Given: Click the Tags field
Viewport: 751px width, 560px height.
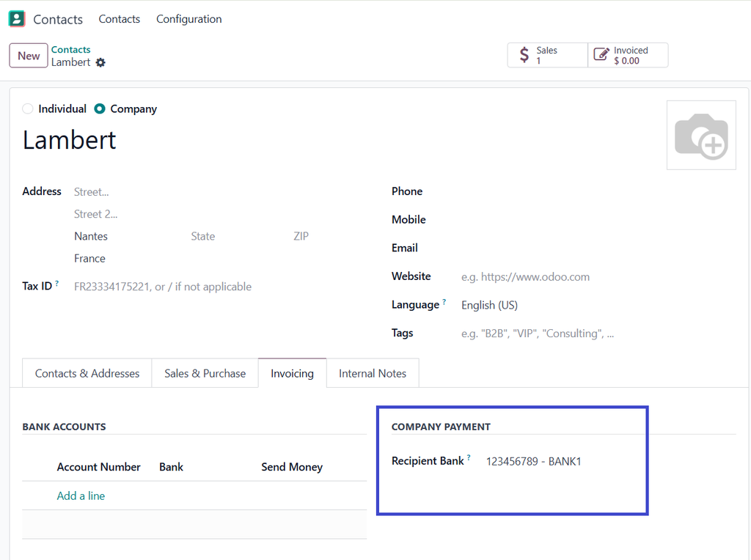Looking at the screenshot, I should coord(598,334).
